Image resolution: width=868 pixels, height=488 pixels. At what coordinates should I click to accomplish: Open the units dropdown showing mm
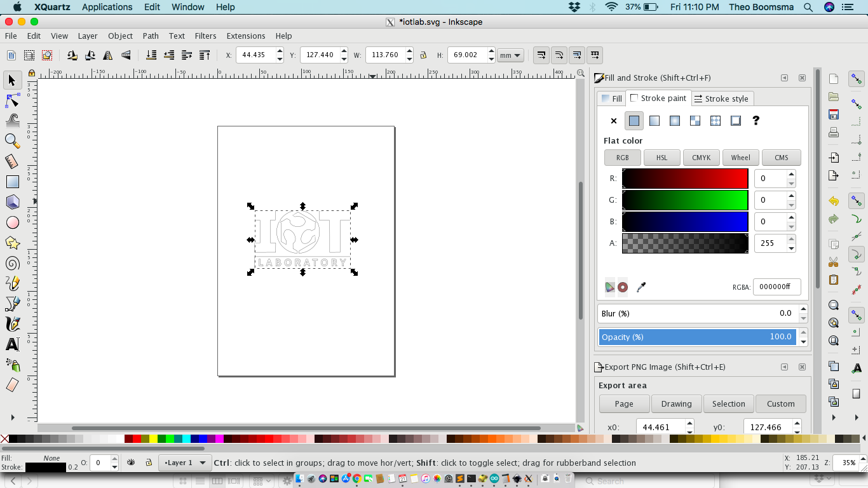click(x=510, y=55)
